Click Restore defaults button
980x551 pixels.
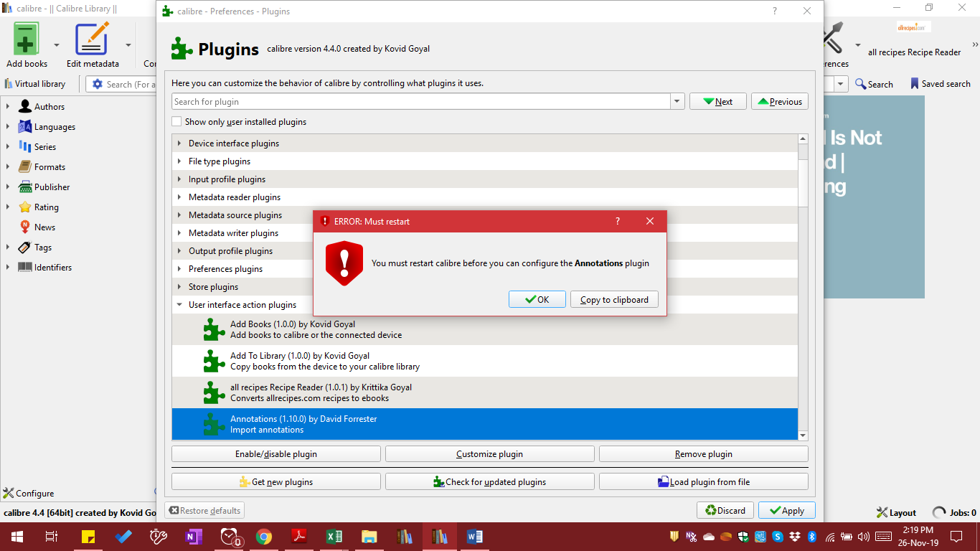coord(204,510)
